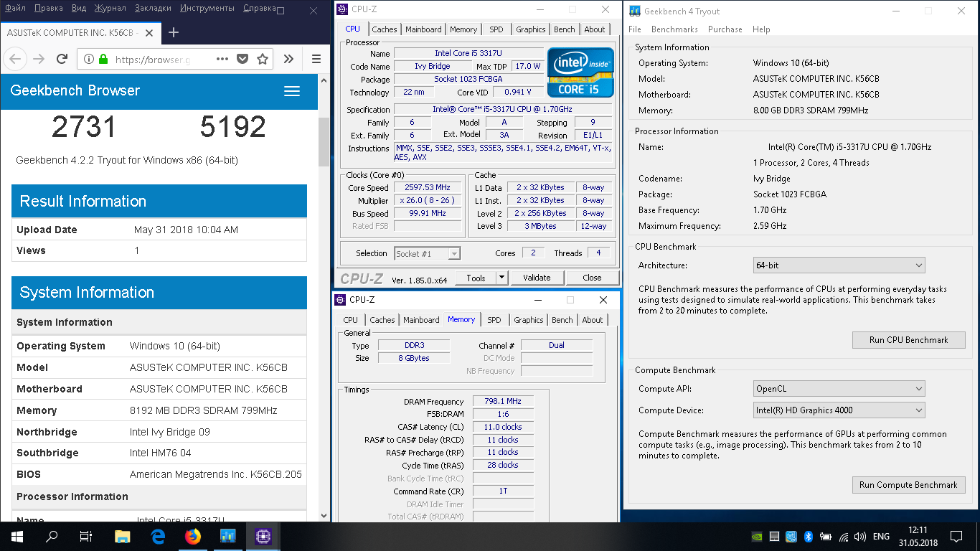This screenshot has height=551, width=980.
Task: Click Run CPU Benchmark button
Action: pos(908,340)
